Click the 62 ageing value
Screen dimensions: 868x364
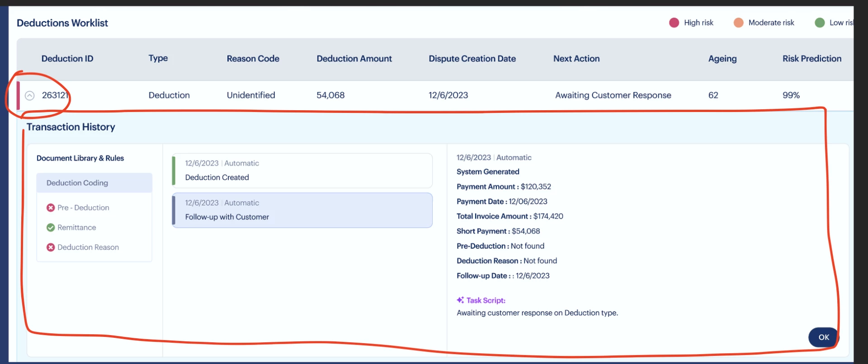pos(713,95)
